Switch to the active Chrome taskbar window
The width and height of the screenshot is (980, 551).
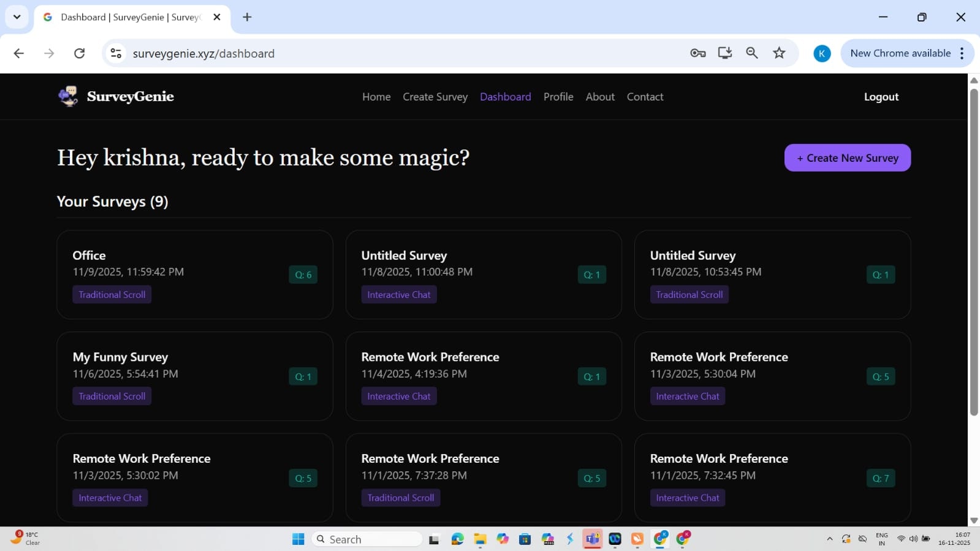[660, 539]
